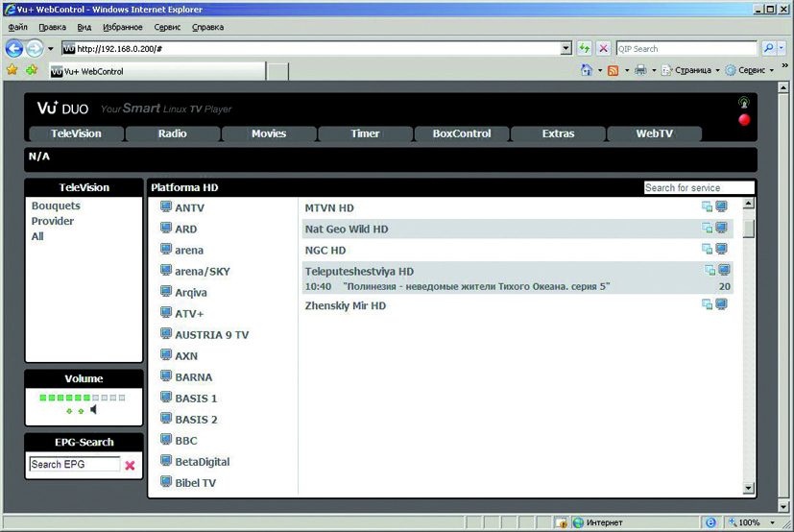Click the AUSTRIA 9 TV provider icon
Viewport: 794px width, 532px height.
coord(166,334)
